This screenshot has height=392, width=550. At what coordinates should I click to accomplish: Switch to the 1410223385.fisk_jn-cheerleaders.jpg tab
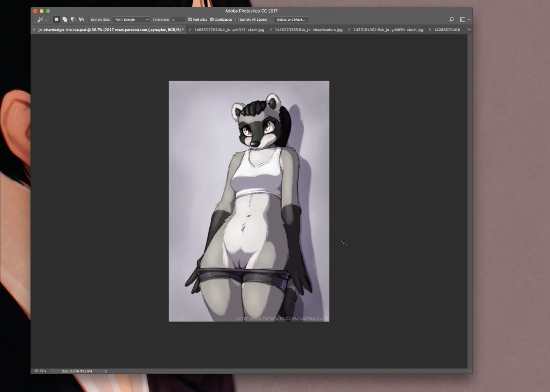click(309, 30)
